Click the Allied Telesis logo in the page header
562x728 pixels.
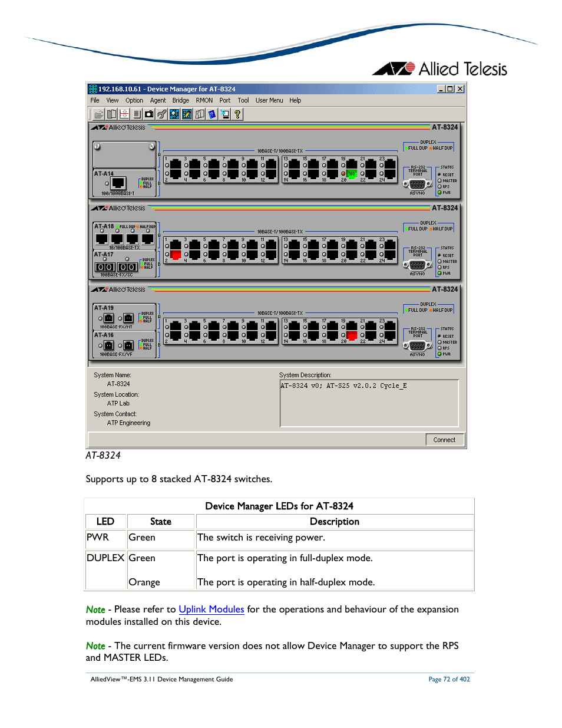pyautogui.click(x=439, y=69)
